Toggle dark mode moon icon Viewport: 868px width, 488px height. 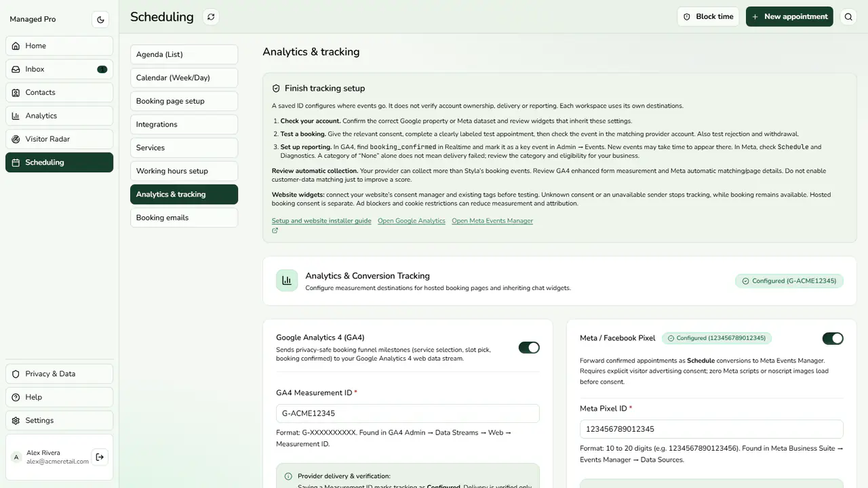(100, 20)
